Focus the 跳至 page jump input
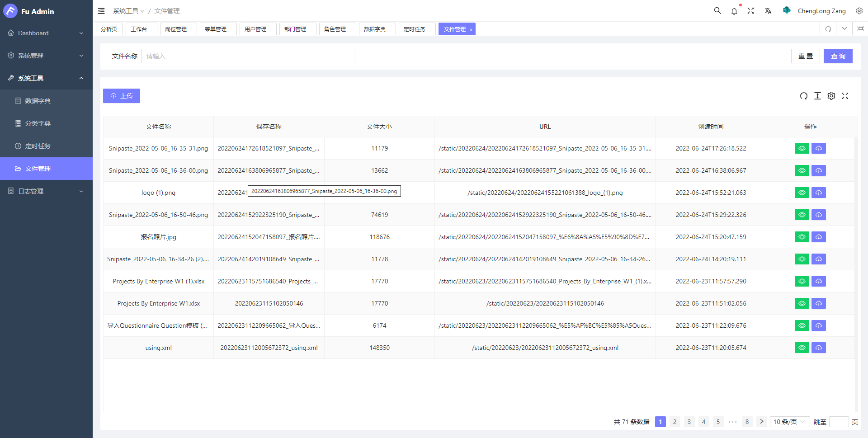868x438 pixels. coord(839,422)
